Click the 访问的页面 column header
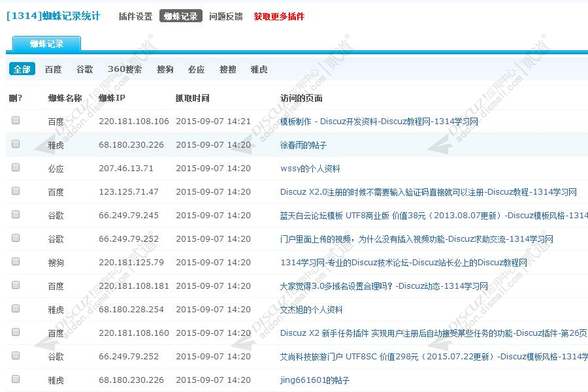Screen dimensions: 588x392 coord(301,98)
